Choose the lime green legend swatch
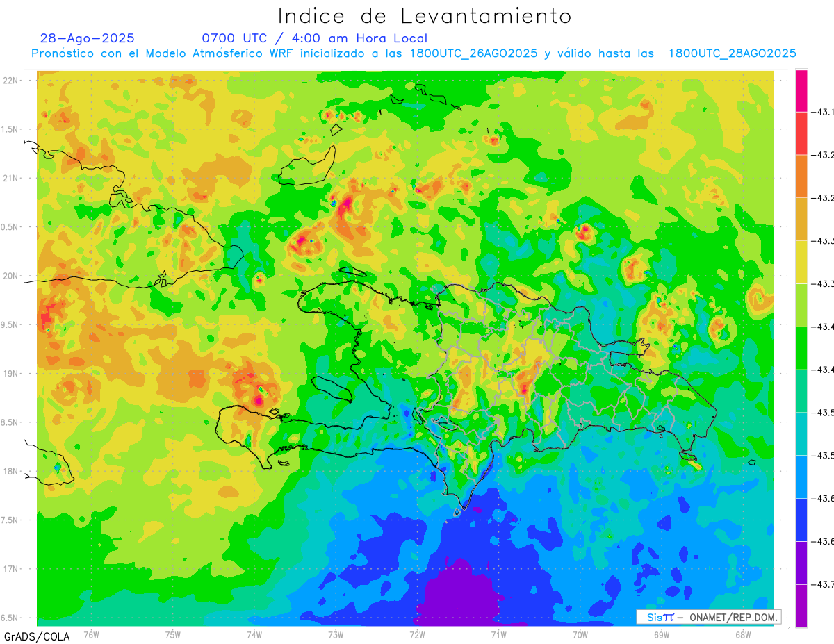 801,305
